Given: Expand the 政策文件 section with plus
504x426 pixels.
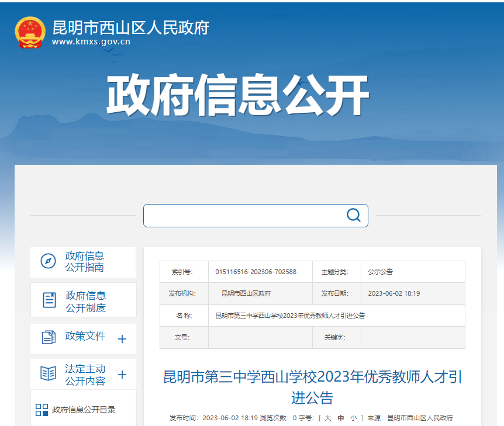Looking at the screenshot, I should [x=122, y=339].
